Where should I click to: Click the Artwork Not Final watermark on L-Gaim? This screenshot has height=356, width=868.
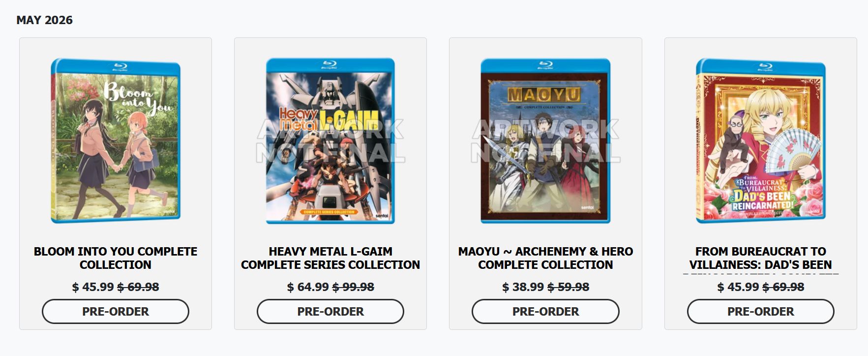(330, 141)
